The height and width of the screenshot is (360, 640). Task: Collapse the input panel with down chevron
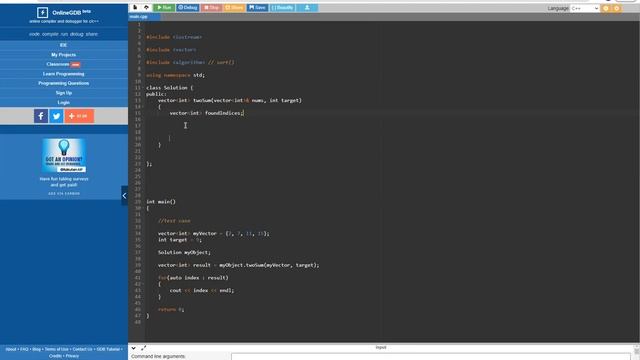133,348
